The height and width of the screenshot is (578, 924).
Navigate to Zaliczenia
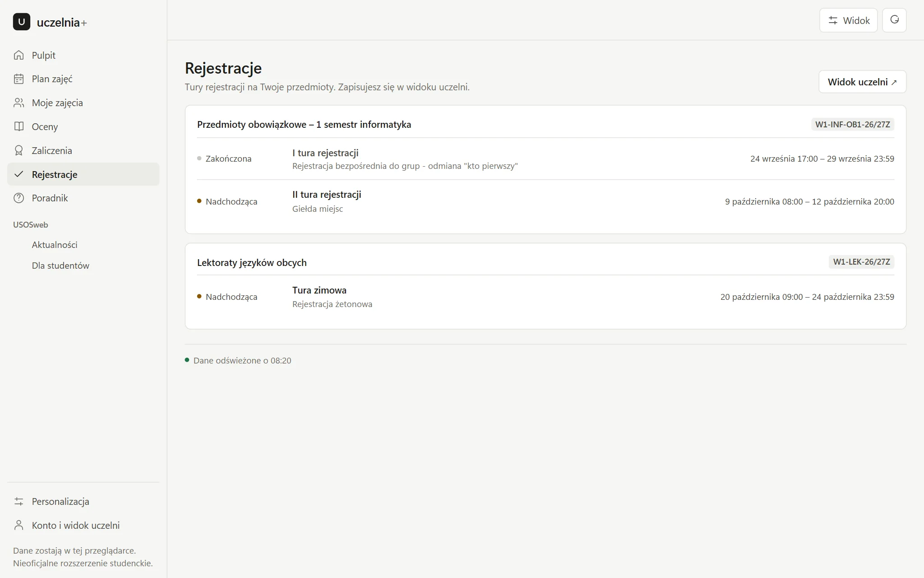pos(83,150)
